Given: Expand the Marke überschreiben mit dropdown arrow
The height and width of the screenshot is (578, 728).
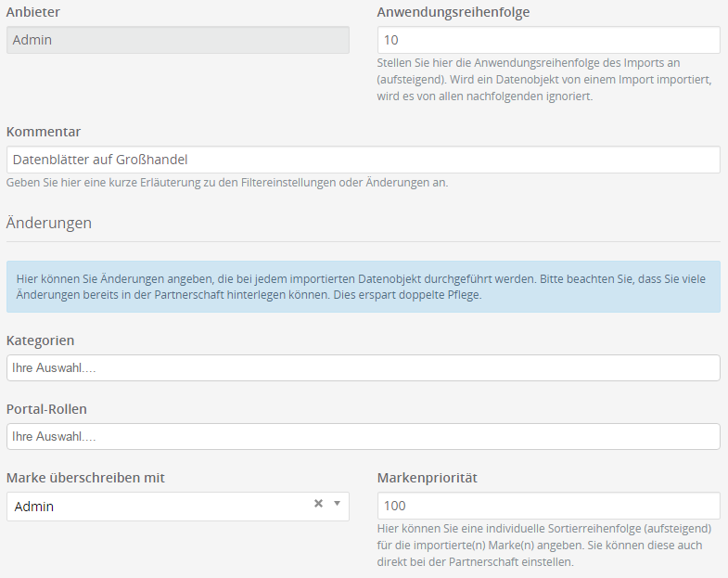Looking at the screenshot, I should click(x=337, y=504).
